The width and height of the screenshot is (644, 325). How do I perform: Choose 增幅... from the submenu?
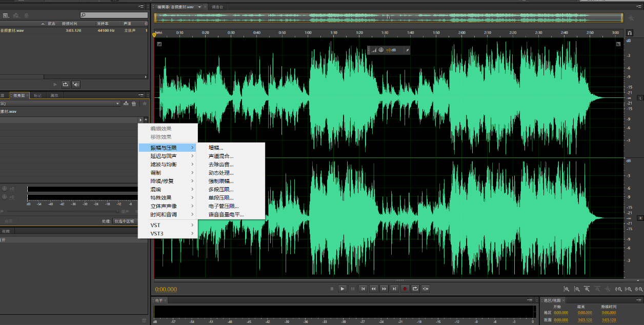pos(216,148)
